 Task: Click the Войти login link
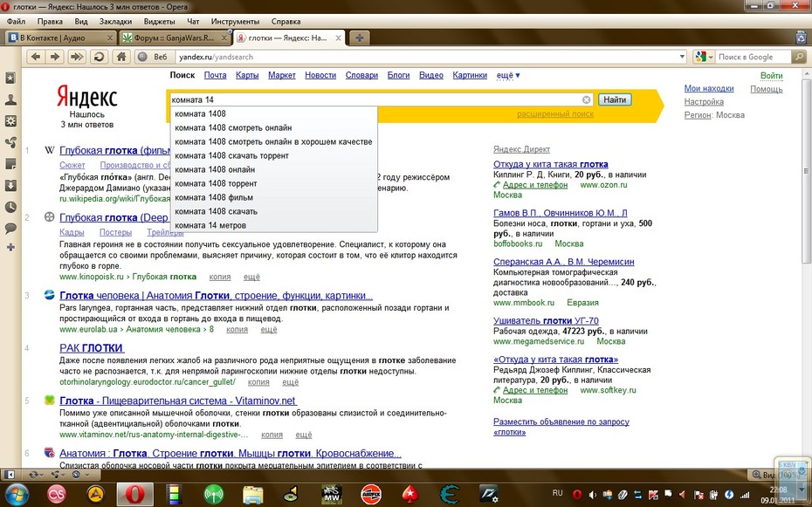tap(771, 76)
